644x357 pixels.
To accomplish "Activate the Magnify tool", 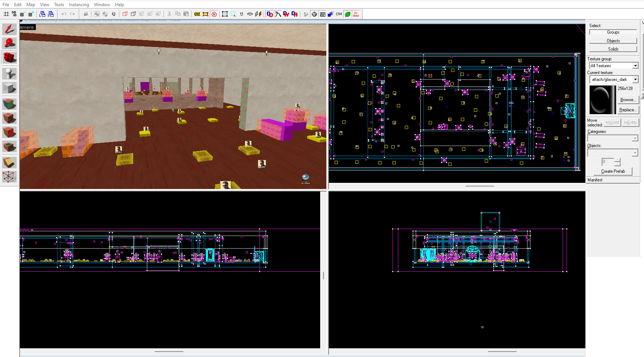I will (9, 43).
